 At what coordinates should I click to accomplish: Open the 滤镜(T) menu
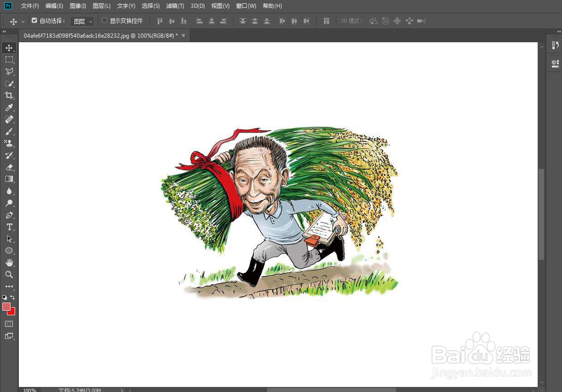click(175, 6)
